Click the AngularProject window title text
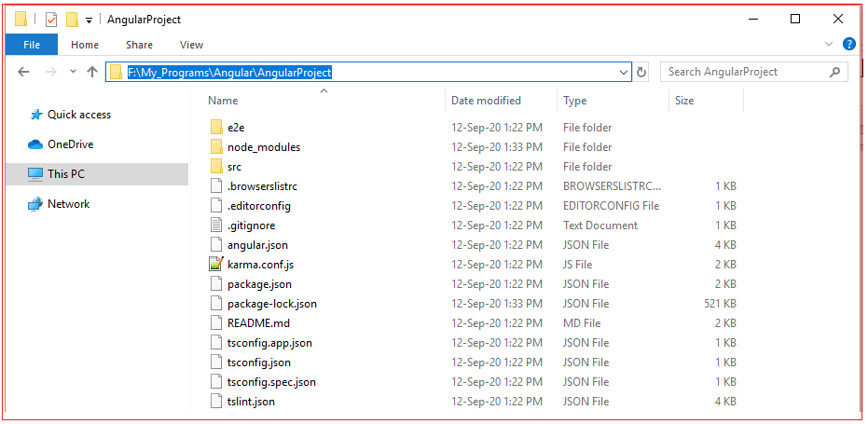Image resolution: width=868 pixels, height=424 pixels. [144, 20]
